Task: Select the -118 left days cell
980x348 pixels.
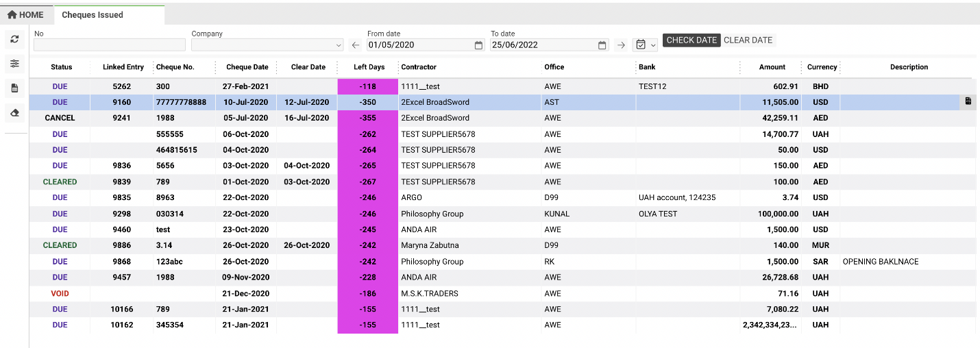Action: pyautogui.click(x=368, y=86)
